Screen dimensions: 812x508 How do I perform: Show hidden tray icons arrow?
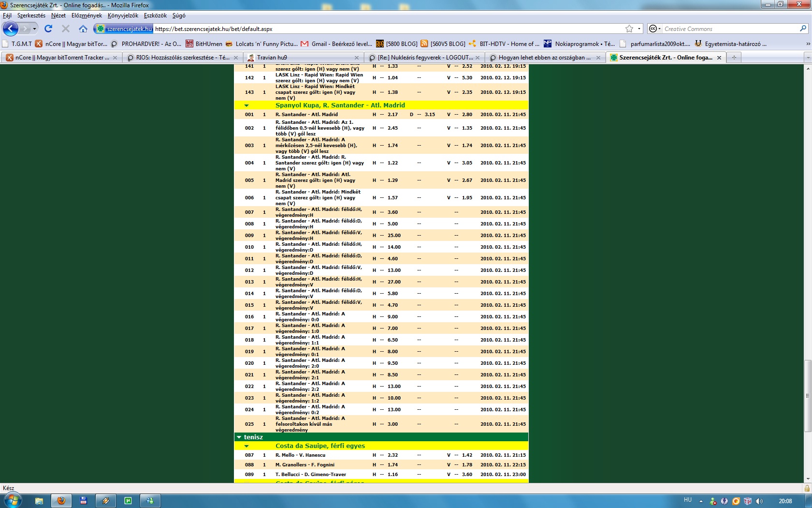[701, 501]
